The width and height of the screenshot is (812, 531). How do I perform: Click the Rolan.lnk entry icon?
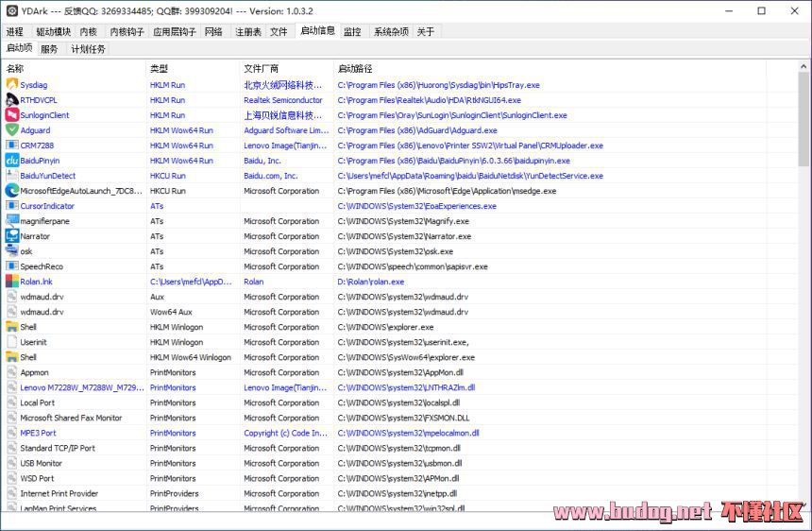tap(12, 282)
